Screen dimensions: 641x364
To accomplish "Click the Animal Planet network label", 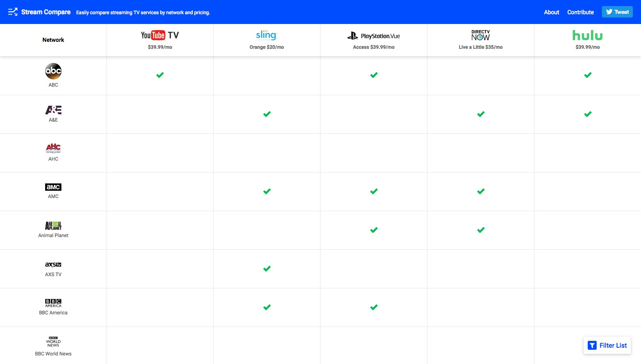I will [x=53, y=235].
